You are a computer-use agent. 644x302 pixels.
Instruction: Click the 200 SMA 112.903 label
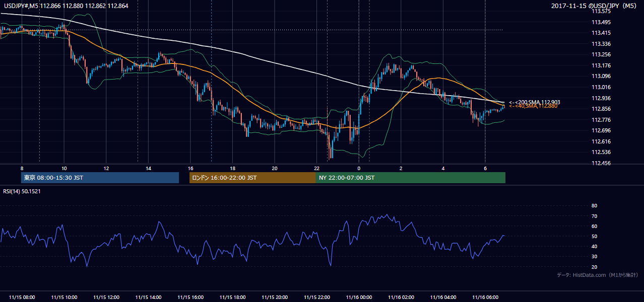point(534,102)
